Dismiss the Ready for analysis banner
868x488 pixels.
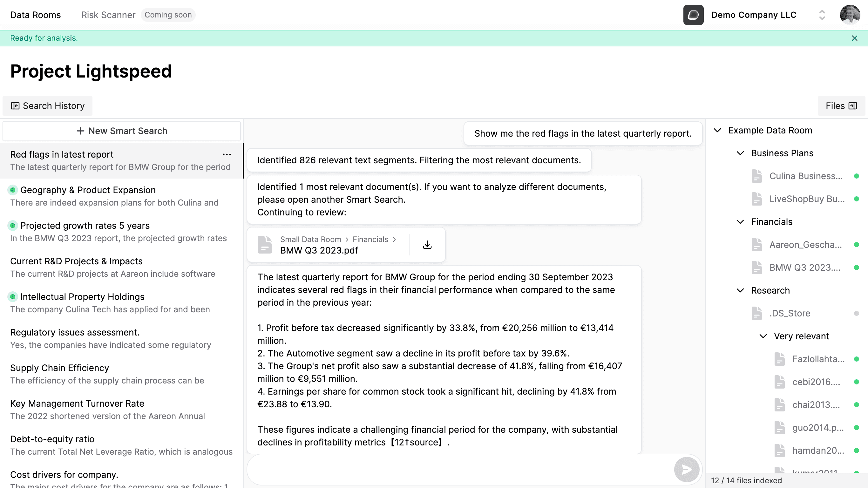pos(854,38)
